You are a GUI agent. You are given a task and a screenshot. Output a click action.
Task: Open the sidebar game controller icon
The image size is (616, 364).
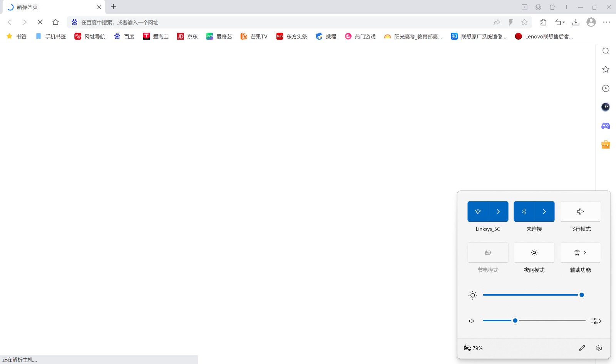pyautogui.click(x=606, y=126)
